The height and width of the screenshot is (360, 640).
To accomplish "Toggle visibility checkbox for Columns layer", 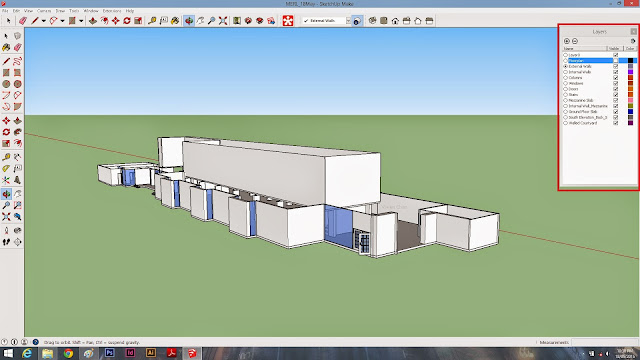I will (x=616, y=78).
